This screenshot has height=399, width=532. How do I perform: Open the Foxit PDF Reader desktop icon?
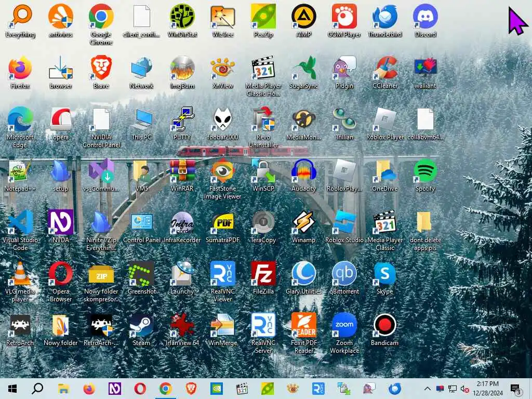(x=303, y=333)
